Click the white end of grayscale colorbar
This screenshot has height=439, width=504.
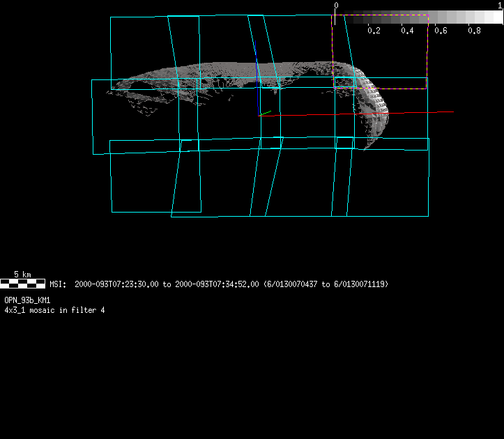pos(496,17)
